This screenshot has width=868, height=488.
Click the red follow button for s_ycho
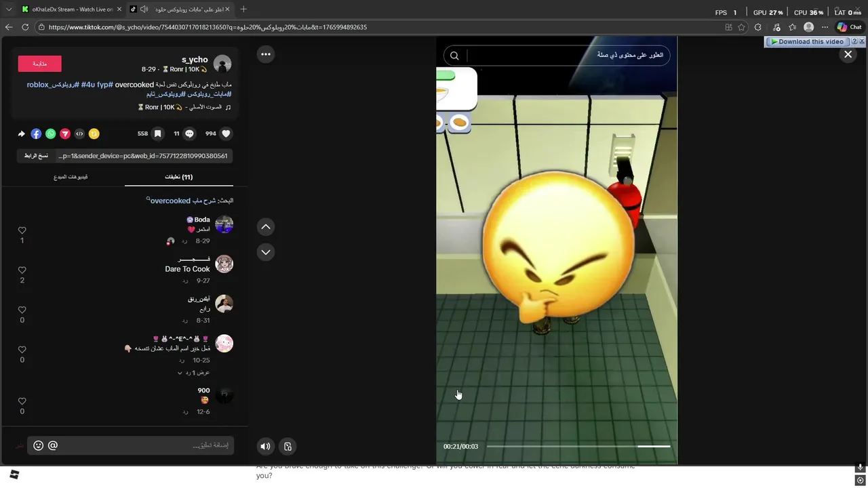click(39, 64)
